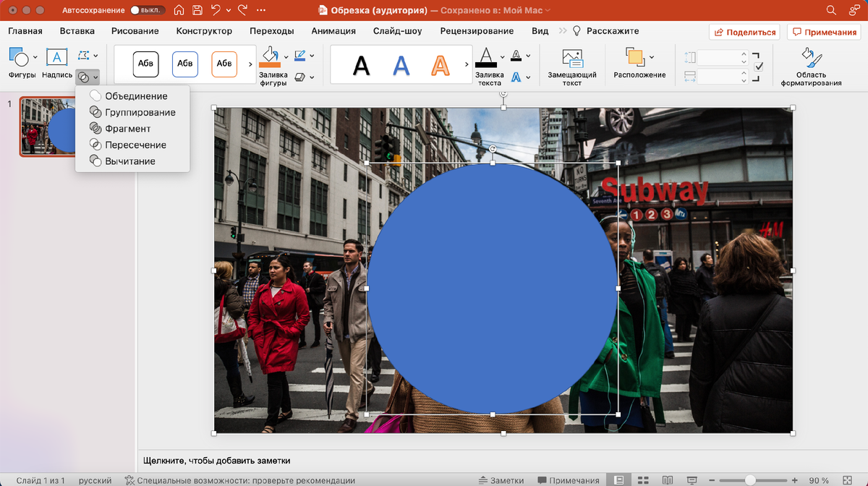Open the edit shape points tool

(84, 56)
